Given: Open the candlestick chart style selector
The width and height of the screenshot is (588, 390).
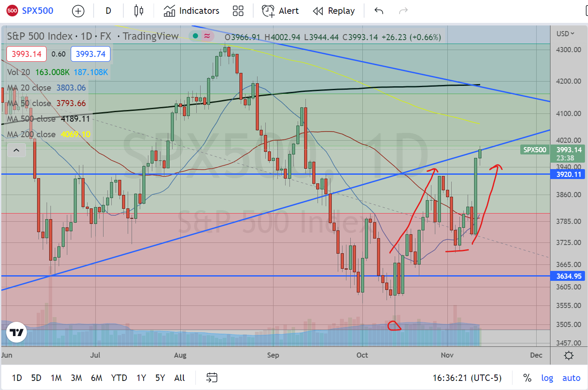Looking at the screenshot, I should tap(138, 11).
